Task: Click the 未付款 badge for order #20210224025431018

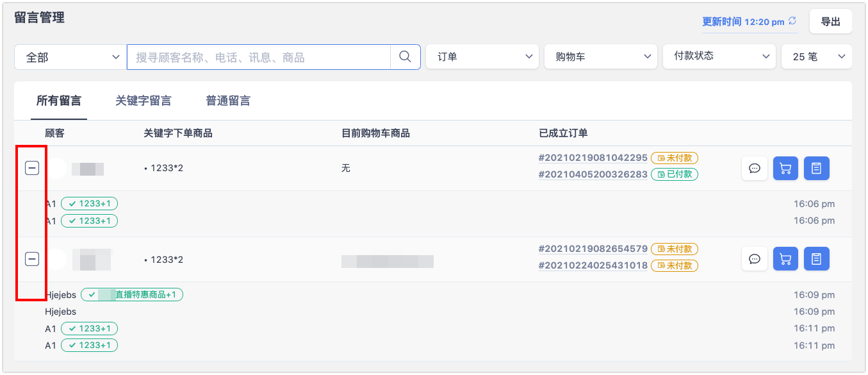Action: coord(675,265)
